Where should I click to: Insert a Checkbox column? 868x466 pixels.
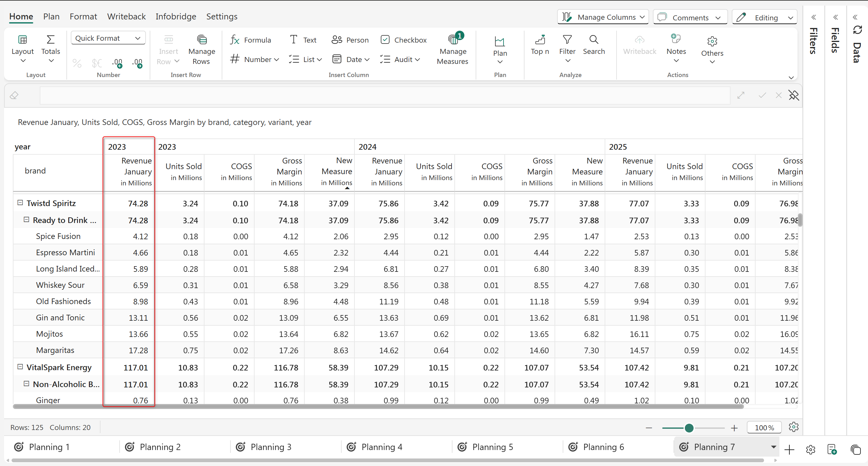click(403, 40)
